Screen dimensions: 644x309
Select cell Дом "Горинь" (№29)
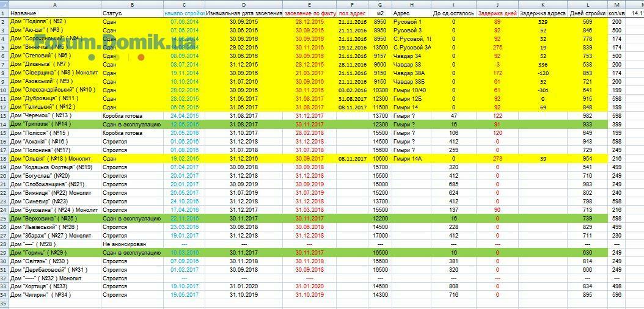[x=55, y=253]
